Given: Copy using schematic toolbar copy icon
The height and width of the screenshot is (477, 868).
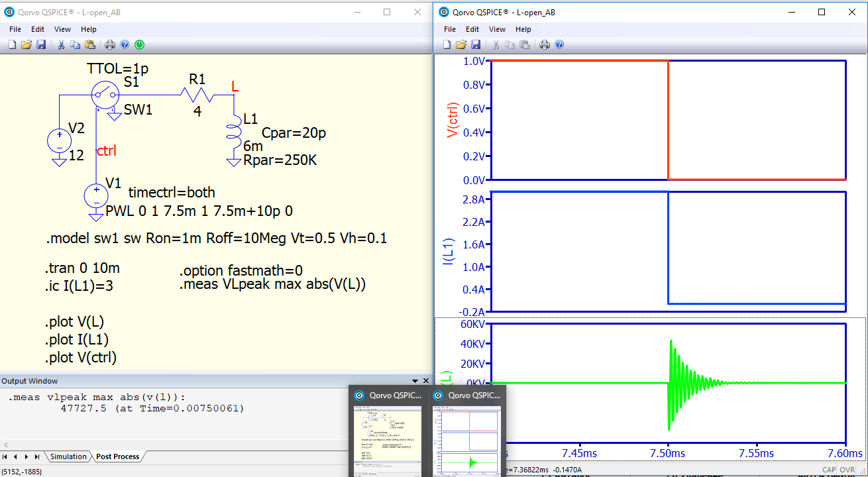Looking at the screenshot, I should click(x=76, y=45).
